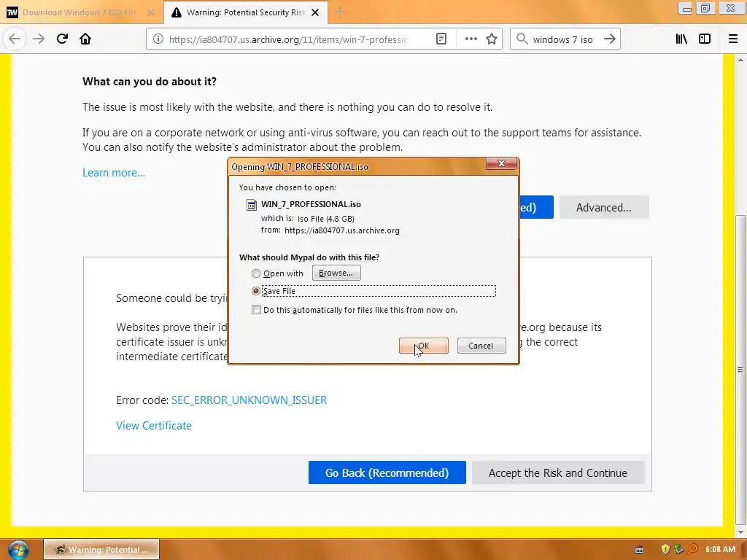Click Go Back (Recommended) button

click(387, 472)
